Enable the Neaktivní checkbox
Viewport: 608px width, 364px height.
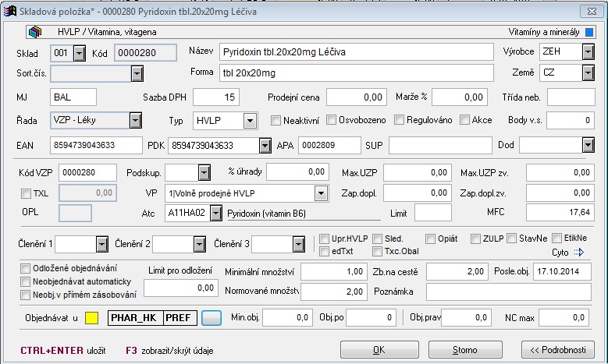pyautogui.click(x=276, y=120)
